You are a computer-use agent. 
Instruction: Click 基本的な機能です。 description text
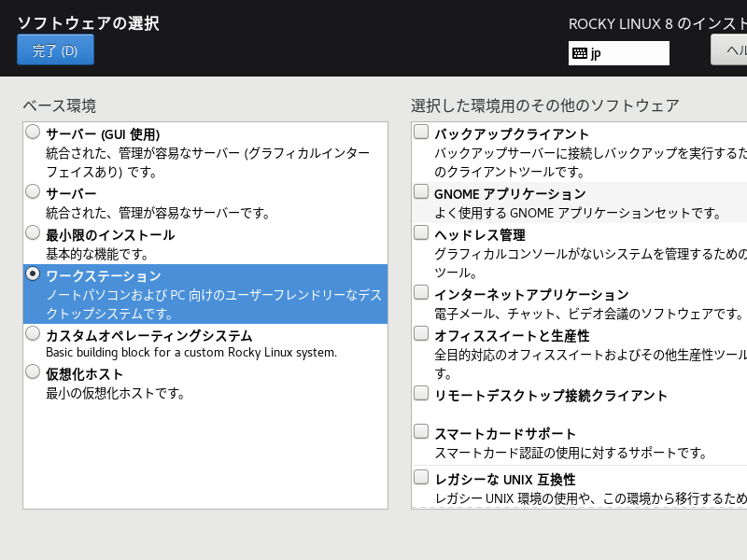[x=97, y=254]
